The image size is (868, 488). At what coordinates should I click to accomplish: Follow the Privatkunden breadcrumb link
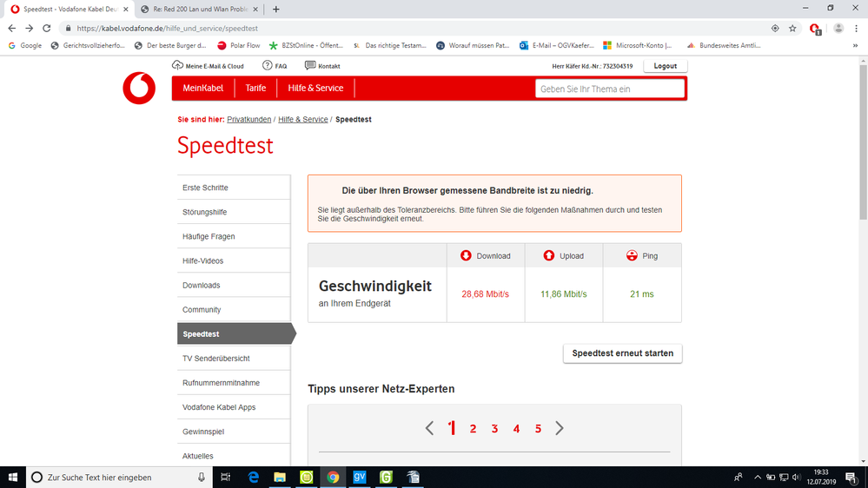(249, 120)
